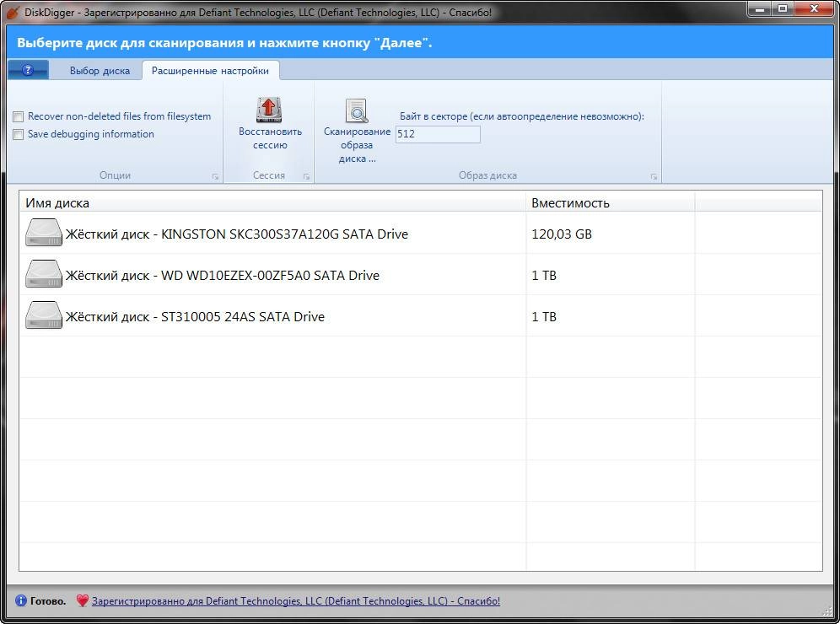840x624 pixels.
Task: Click the Готово status text
Action: (x=48, y=601)
